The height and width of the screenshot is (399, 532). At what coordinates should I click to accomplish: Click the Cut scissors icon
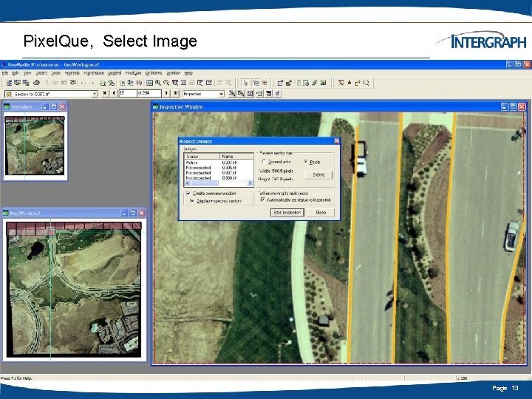click(x=47, y=83)
